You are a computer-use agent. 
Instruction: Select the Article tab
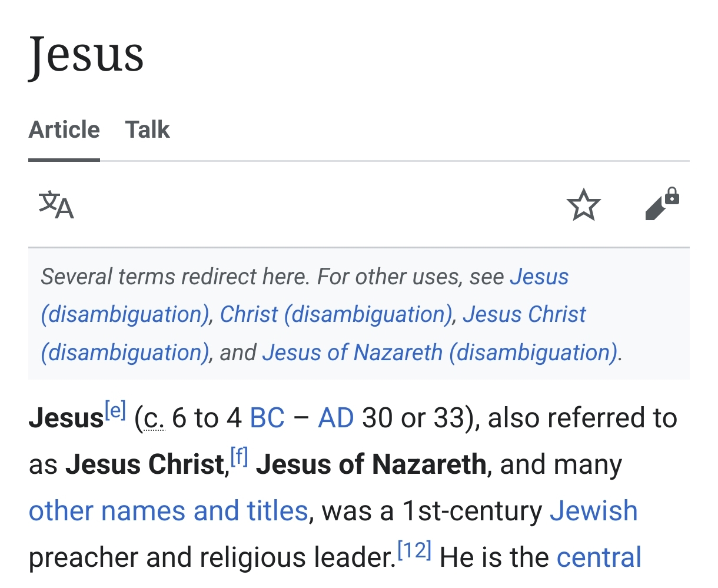(x=64, y=129)
